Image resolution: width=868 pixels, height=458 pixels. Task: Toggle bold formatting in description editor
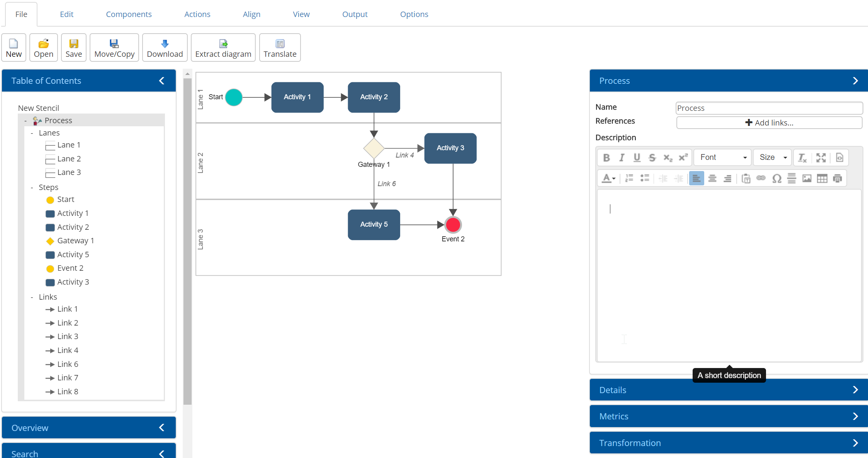606,158
